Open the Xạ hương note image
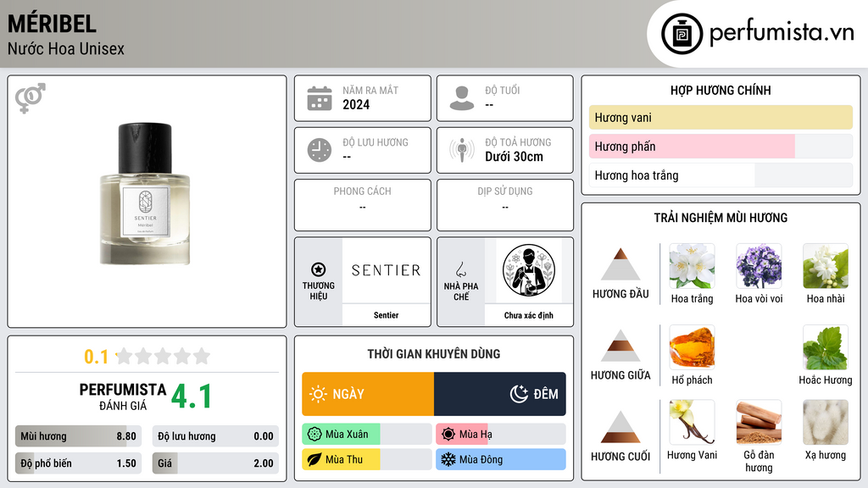 pos(826,422)
